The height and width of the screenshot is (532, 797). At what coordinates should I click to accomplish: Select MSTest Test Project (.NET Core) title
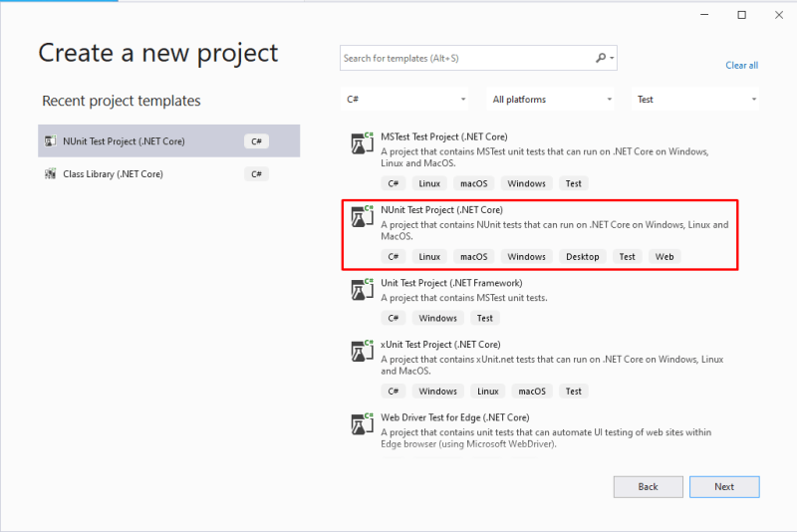tap(443, 136)
